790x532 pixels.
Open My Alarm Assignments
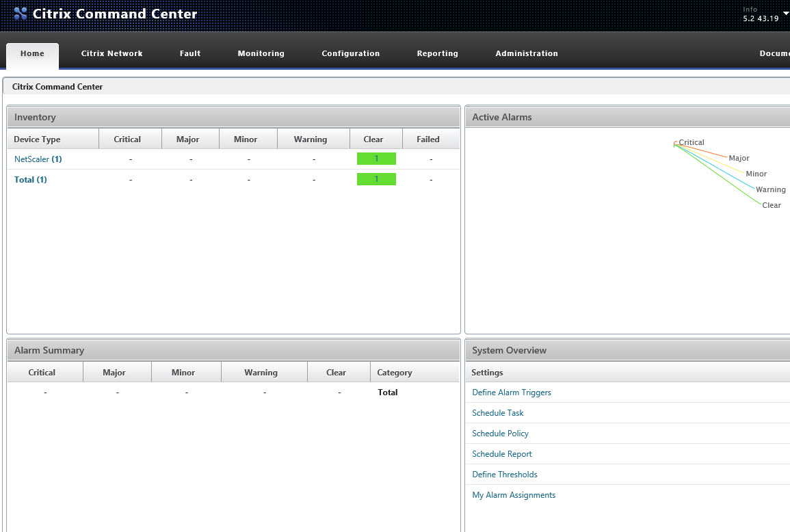point(514,494)
